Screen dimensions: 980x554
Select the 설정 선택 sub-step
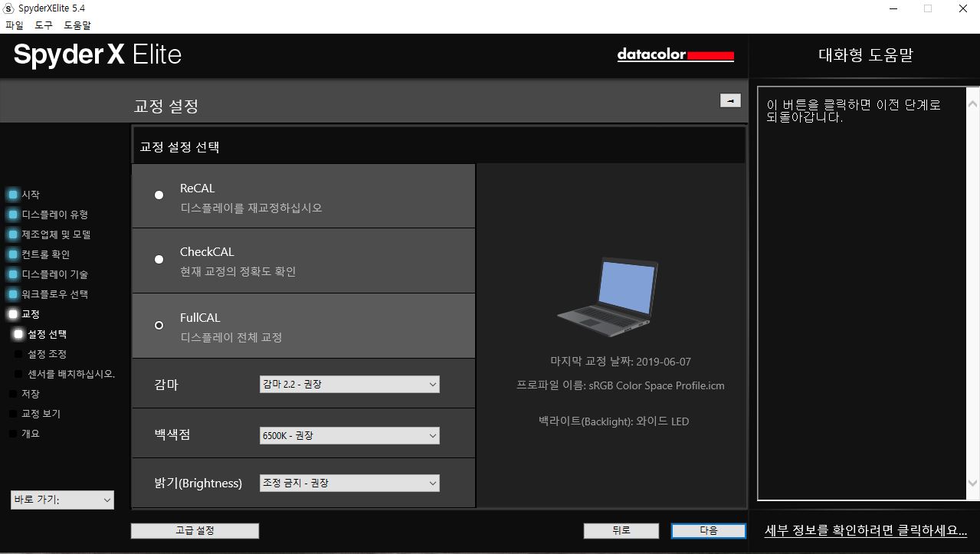tap(41, 334)
